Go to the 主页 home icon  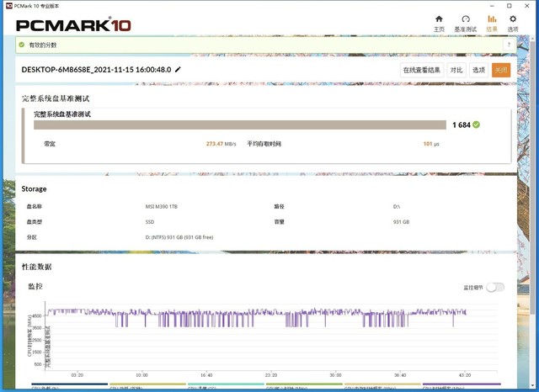(x=439, y=19)
